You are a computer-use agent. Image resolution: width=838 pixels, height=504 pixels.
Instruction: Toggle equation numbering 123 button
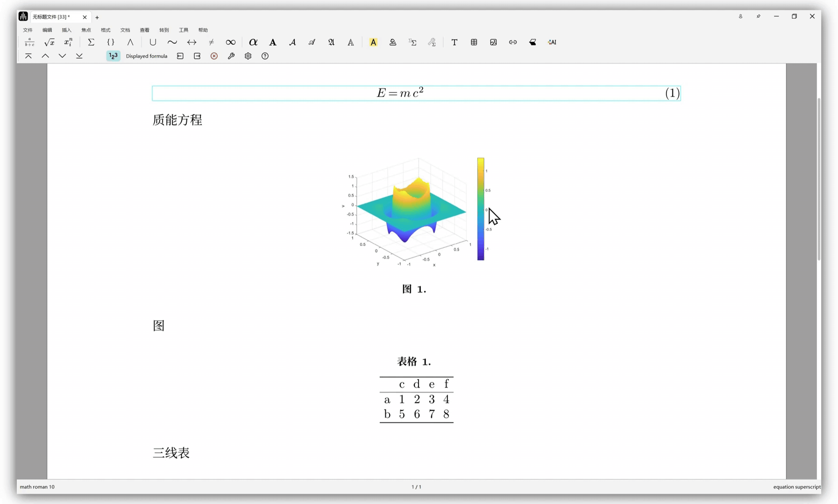[113, 56]
